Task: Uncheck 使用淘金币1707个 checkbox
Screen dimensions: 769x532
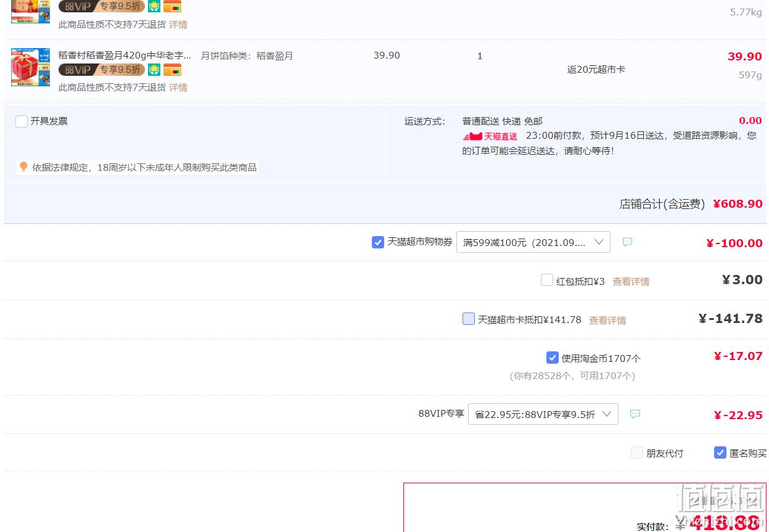Action: coord(553,358)
